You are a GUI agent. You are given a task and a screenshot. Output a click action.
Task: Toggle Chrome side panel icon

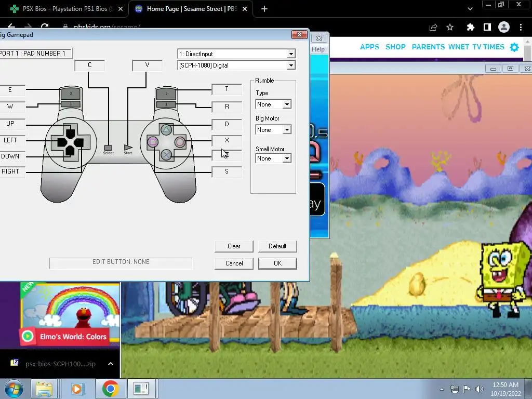pos(487,27)
